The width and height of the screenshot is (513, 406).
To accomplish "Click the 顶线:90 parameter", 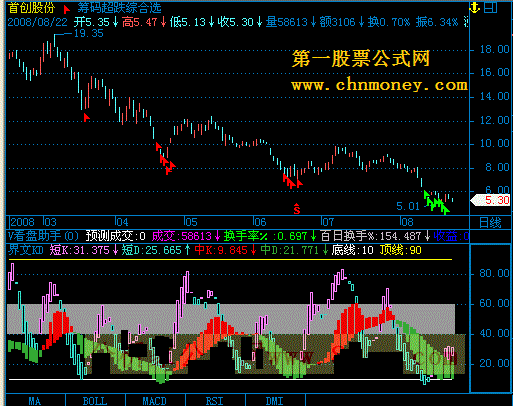I will [x=401, y=250].
